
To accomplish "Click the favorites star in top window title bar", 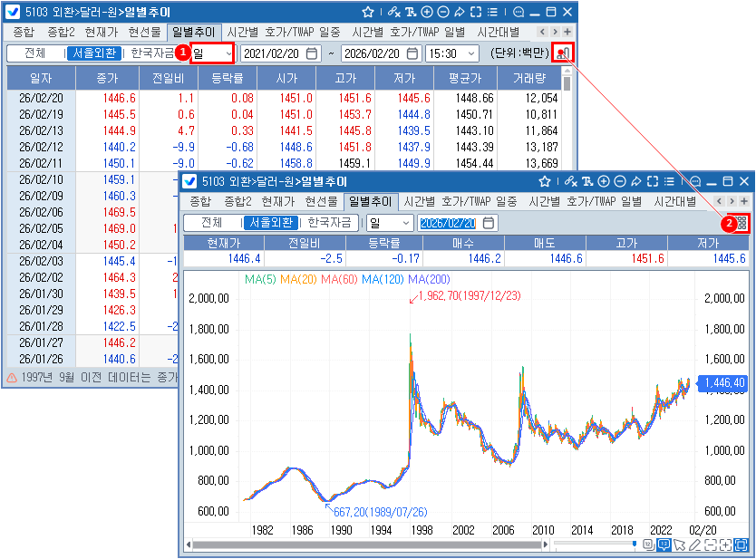I will tap(368, 13).
